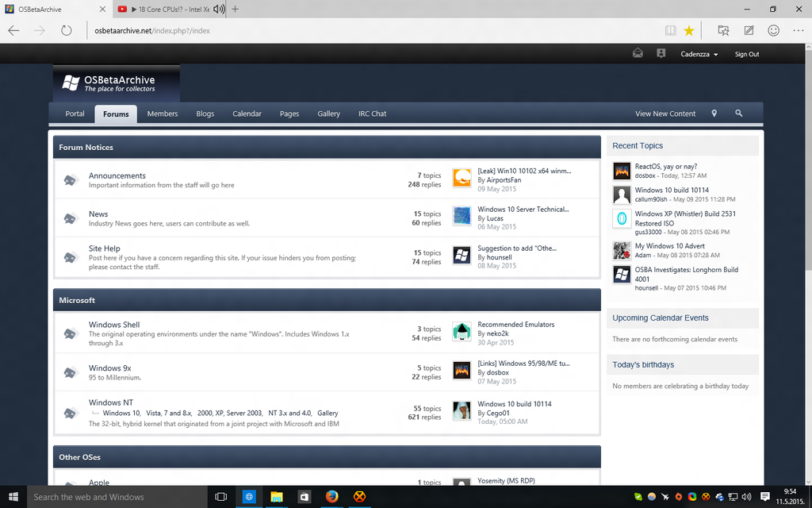
Task: Open the NT 3.x and 4.0 subforum
Action: [290, 413]
